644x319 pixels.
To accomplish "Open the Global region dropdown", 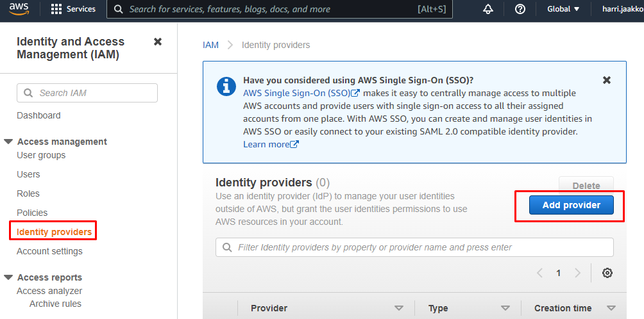I will pos(563,9).
